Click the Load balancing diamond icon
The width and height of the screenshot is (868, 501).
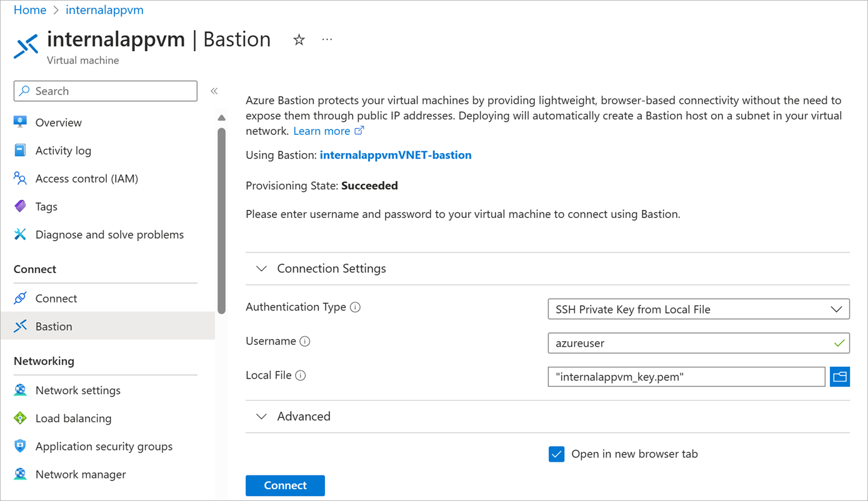[x=20, y=418]
